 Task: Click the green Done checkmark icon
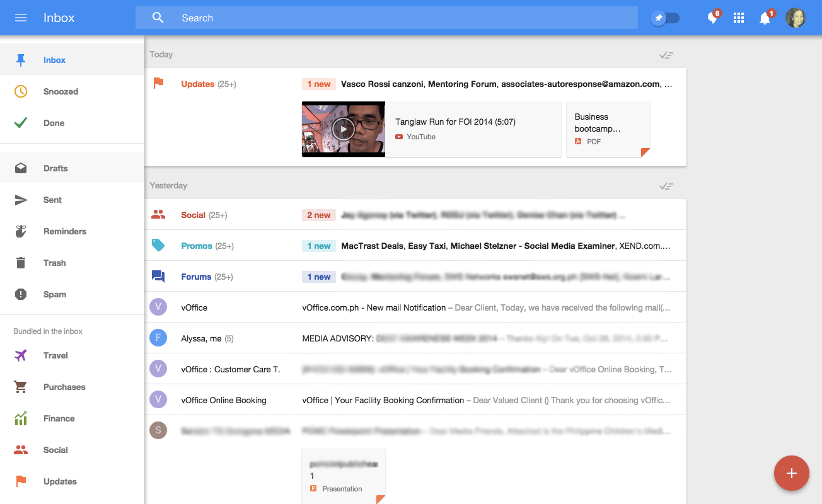[x=21, y=123]
